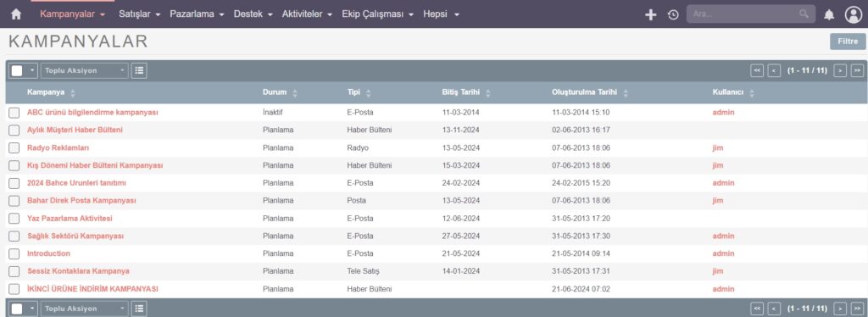Open the Kampanyalar menu
Viewport: 868px width, 317px height.
coord(73,14)
